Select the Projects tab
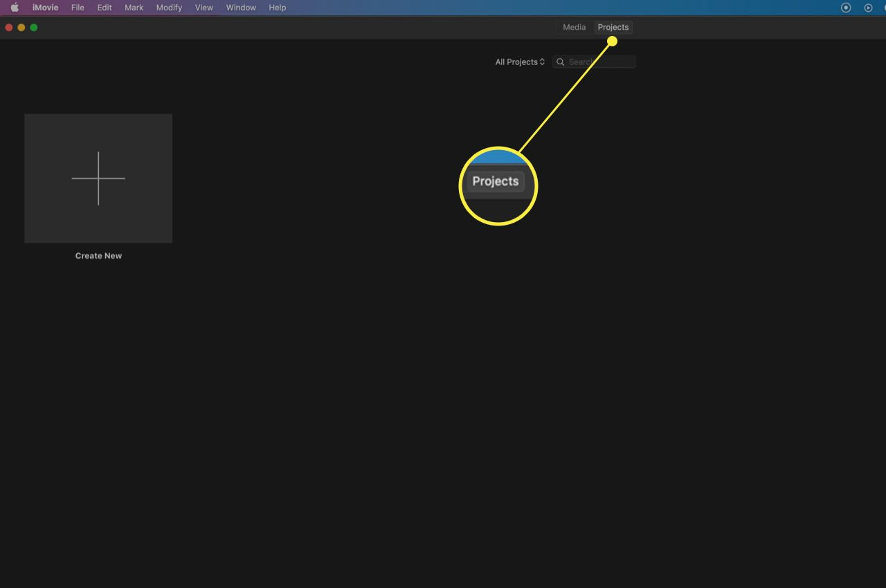Image resolution: width=886 pixels, height=588 pixels. click(613, 27)
